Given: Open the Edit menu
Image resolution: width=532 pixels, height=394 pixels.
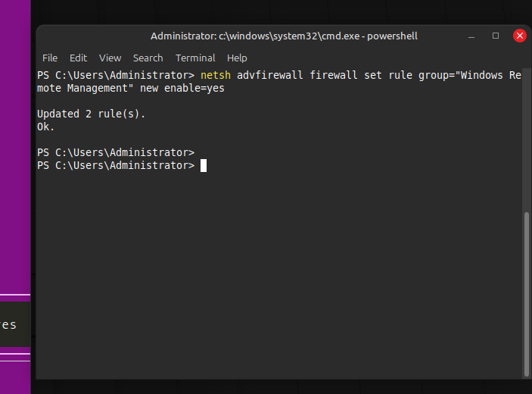Looking at the screenshot, I should point(78,58).
